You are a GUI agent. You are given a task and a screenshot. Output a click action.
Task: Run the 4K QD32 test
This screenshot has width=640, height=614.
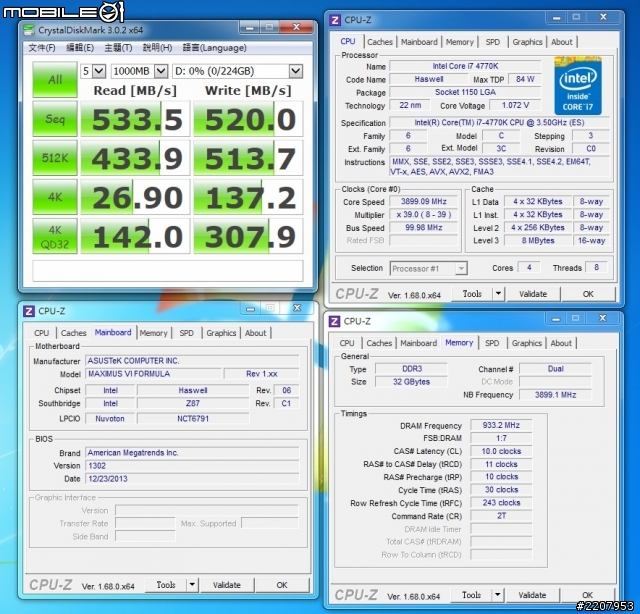[55, 236]
